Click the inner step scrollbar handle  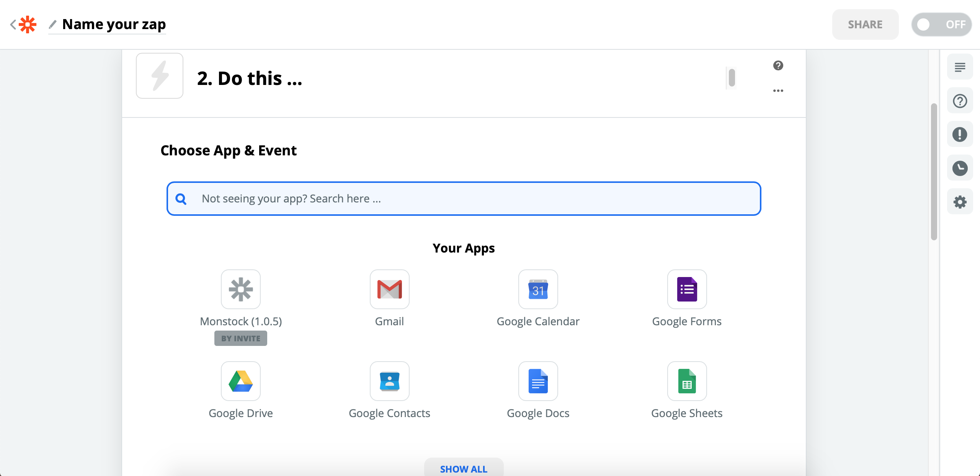click(732, 78)
